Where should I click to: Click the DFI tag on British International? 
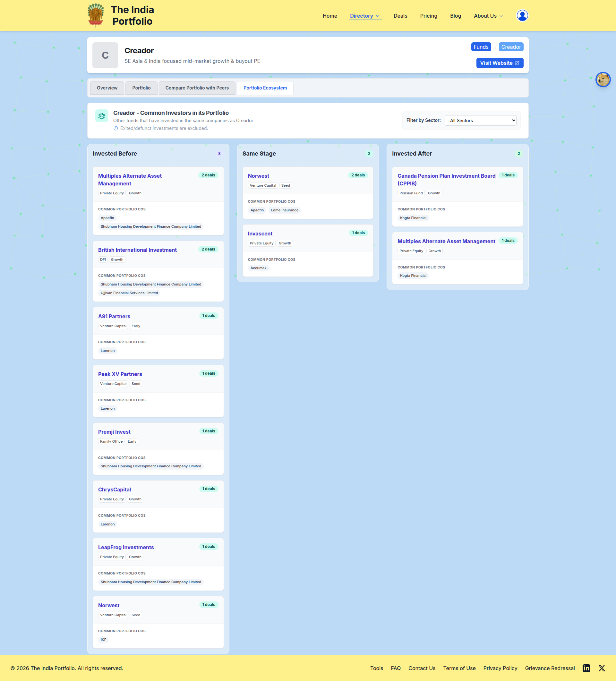(103, 260)
